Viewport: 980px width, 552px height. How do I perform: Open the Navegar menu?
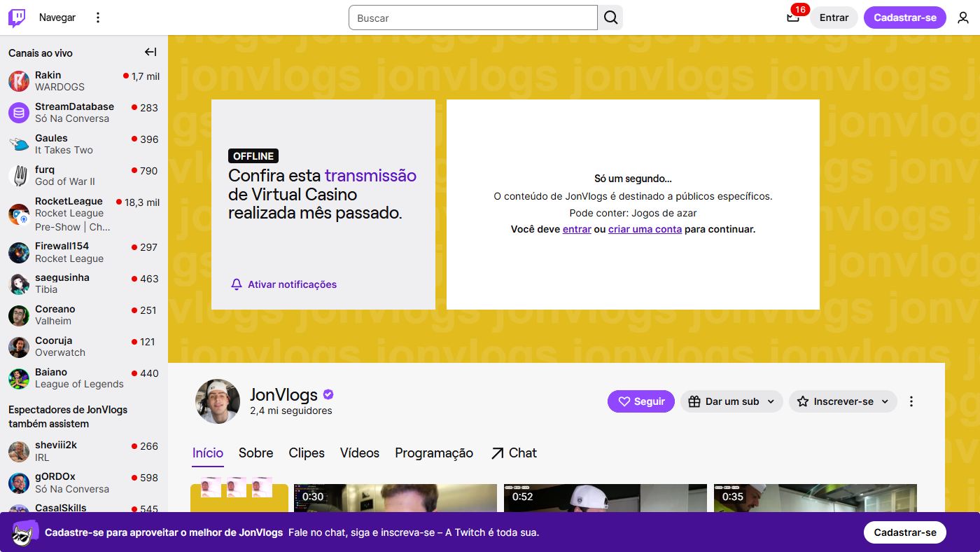[57, 18]
